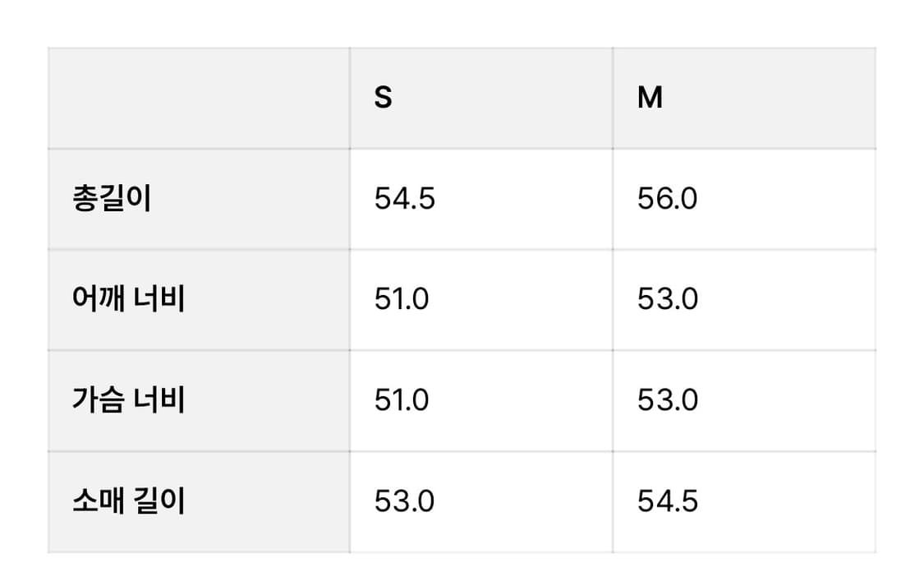Pick the size M chest width cell

click(743, 401)
